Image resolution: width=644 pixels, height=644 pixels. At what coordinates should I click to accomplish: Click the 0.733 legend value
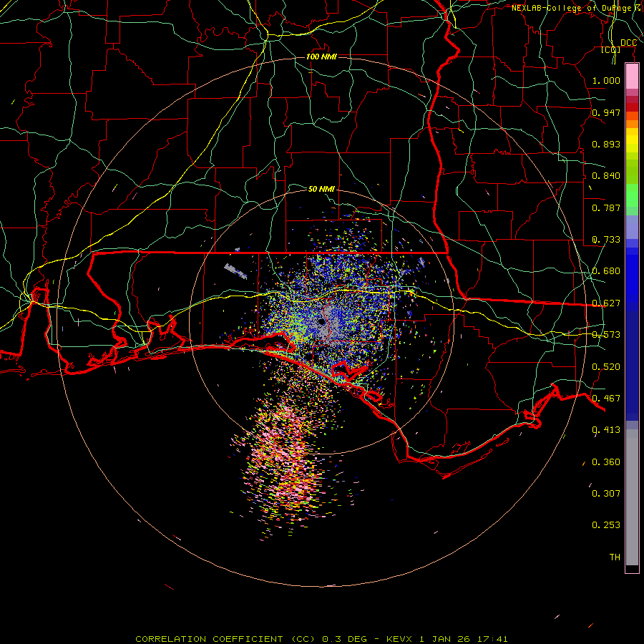(606, 240)
